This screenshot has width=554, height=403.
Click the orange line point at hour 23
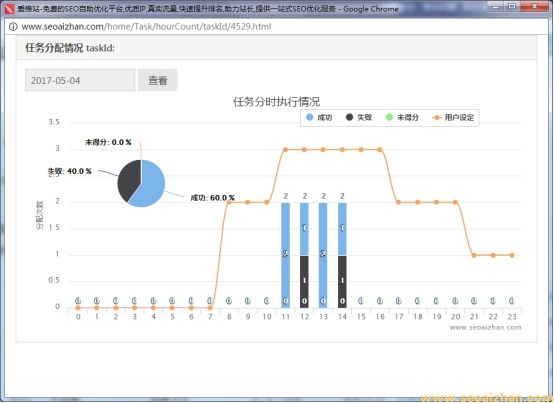click(x=512, y=255)
